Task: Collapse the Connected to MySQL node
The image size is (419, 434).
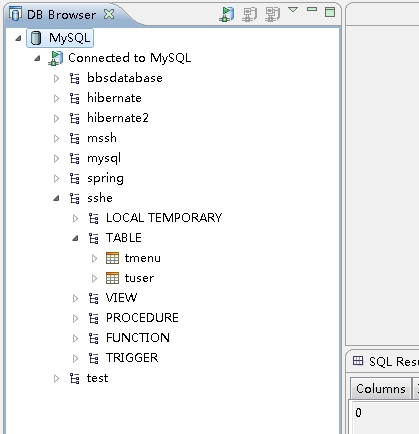Action: point(37,58)
